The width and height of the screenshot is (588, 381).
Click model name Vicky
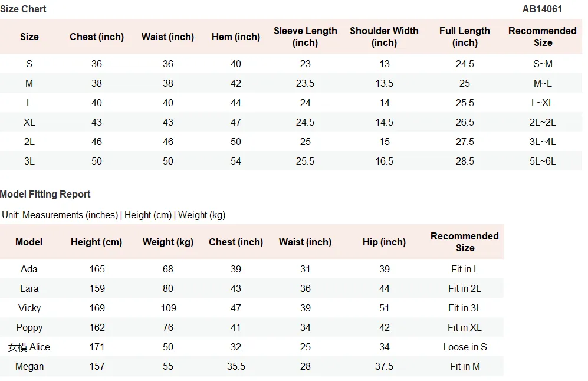(x=29, y=308)
